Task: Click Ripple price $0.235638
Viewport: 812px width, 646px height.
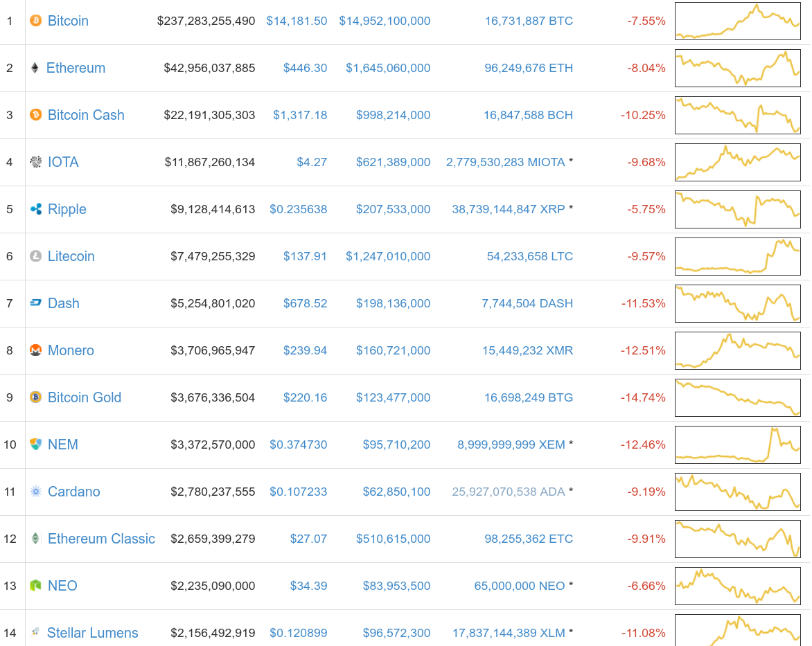Action: point(299,210)
